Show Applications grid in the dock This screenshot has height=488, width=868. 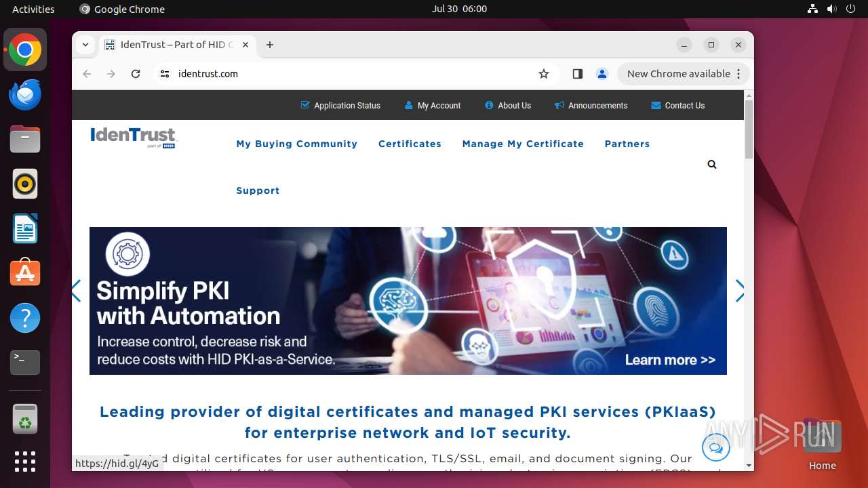click(25, 462)
